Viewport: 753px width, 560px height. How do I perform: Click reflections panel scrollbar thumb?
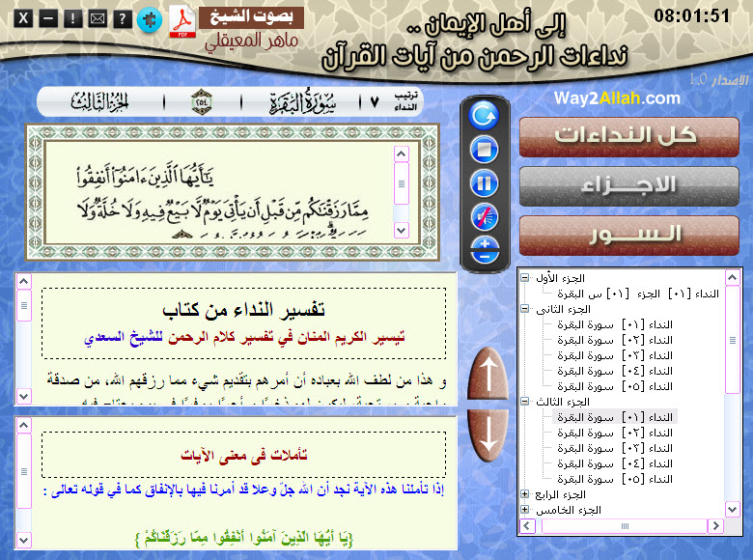(x=24, y=471)
